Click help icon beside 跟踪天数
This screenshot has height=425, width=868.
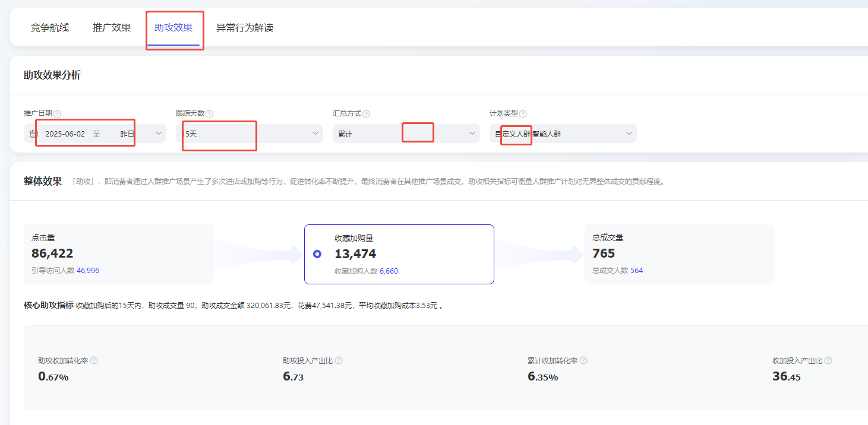point(209,114)
